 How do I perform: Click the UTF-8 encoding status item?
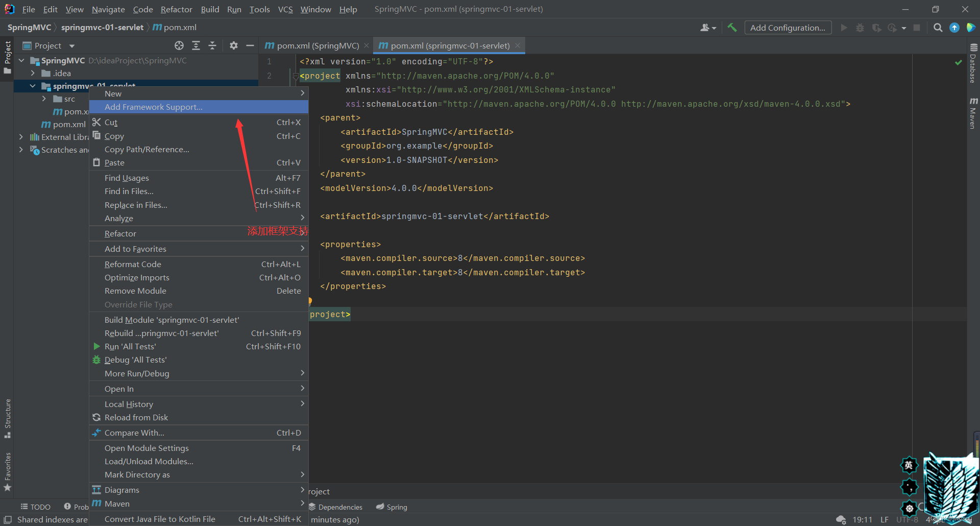click(907, 519)
